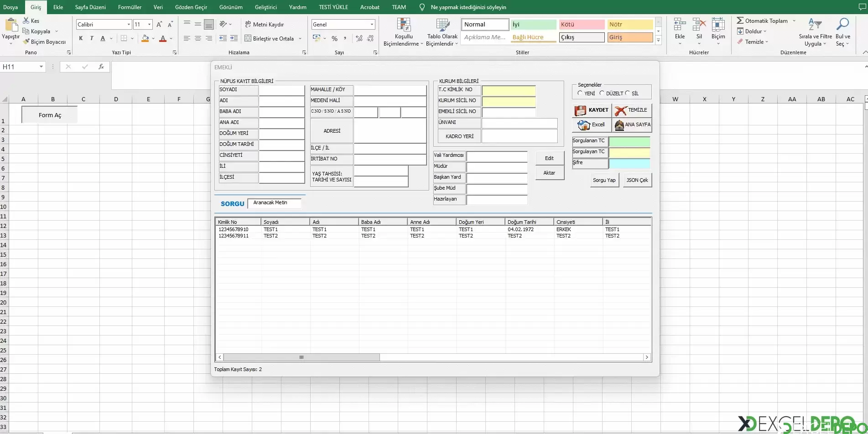The image size is (868, 434).
Task: Open Sırala ve Filtre Uygula
Action: (x=815, y=32)
